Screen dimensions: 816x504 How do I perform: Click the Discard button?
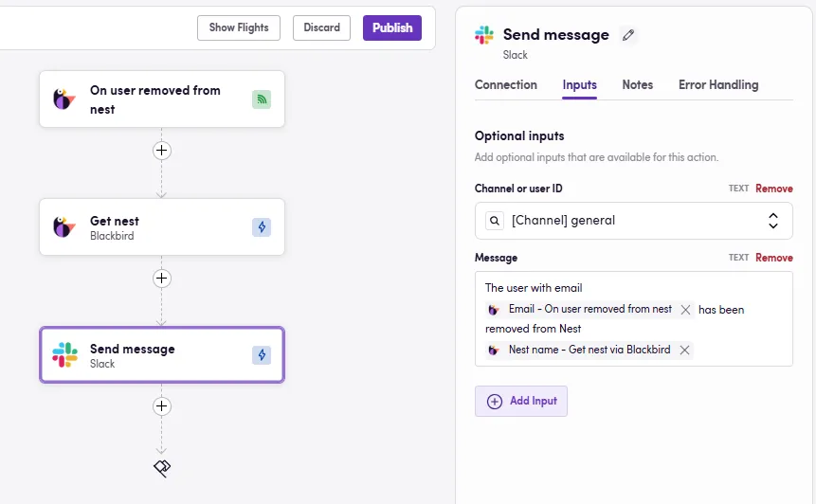click(321, 28)
